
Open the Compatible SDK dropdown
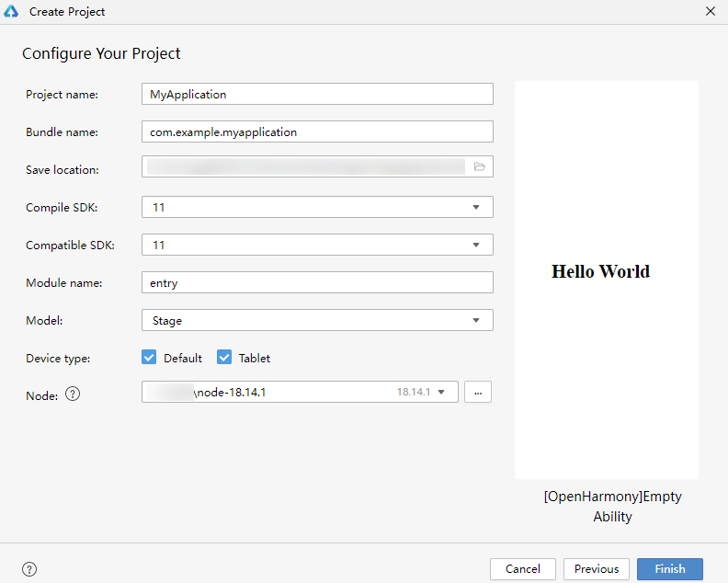(475, 245)
